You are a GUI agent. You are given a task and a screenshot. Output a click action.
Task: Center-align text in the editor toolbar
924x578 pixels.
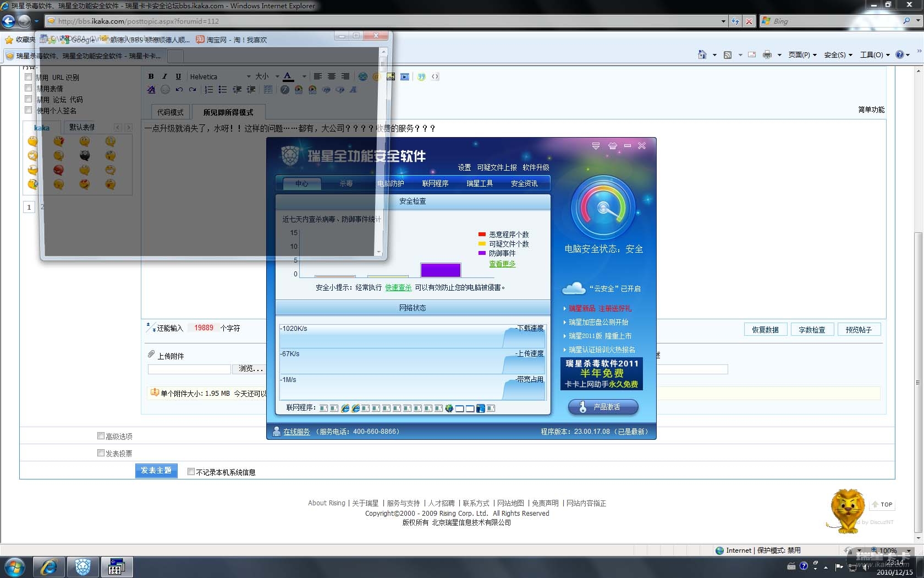332,77
